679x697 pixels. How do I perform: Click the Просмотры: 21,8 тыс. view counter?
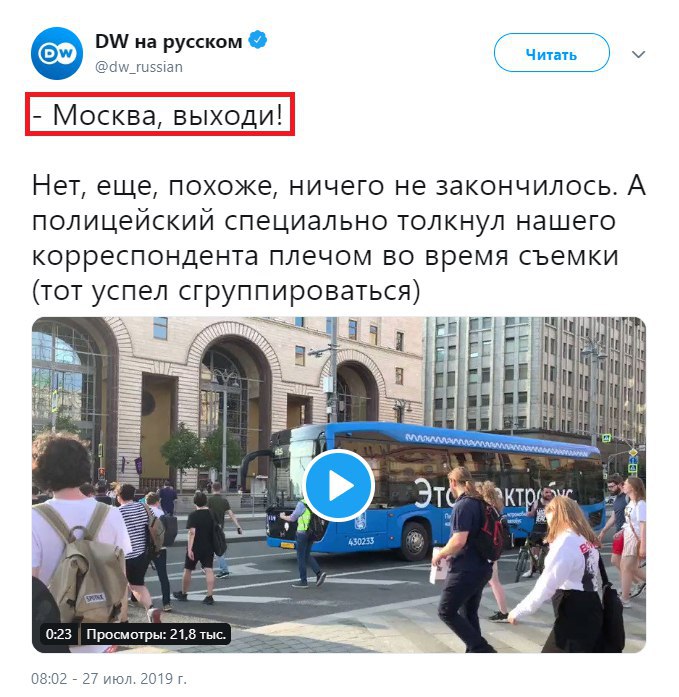coord(156,633)
